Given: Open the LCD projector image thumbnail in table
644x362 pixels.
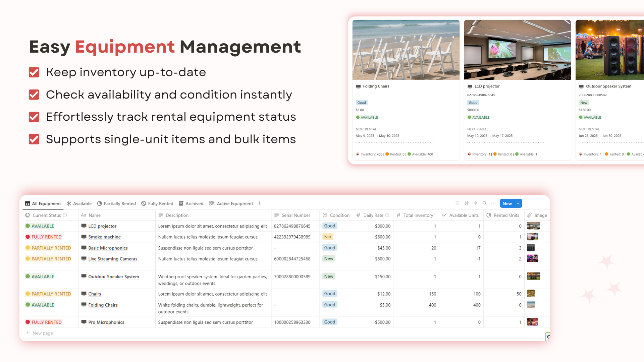Looking at the screenshot, I should tap(533, 226).
